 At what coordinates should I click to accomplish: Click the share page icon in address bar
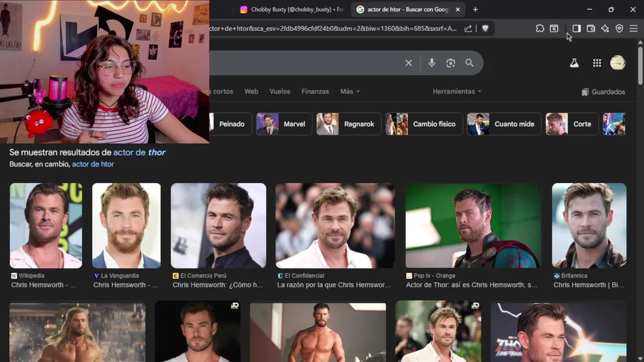(468, 29)
